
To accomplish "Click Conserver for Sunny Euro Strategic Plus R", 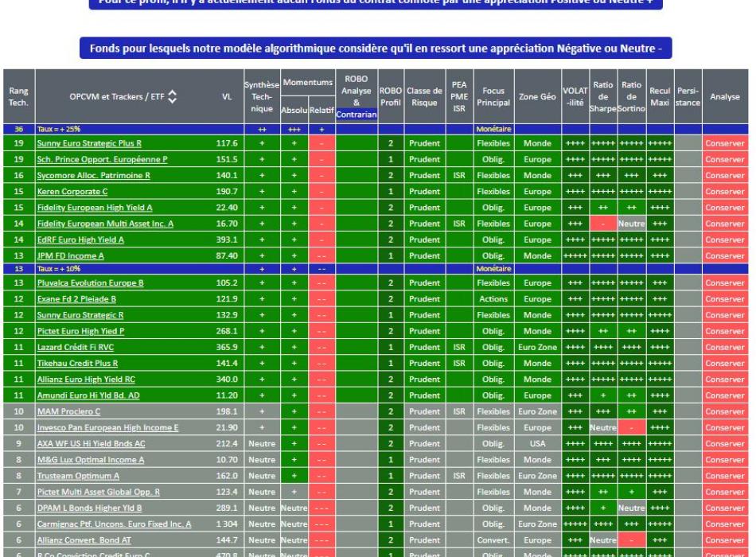I will (x=725, y=143).
